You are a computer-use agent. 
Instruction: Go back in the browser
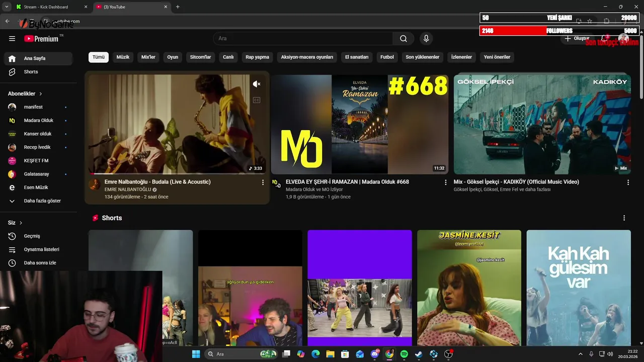point(7,21)
